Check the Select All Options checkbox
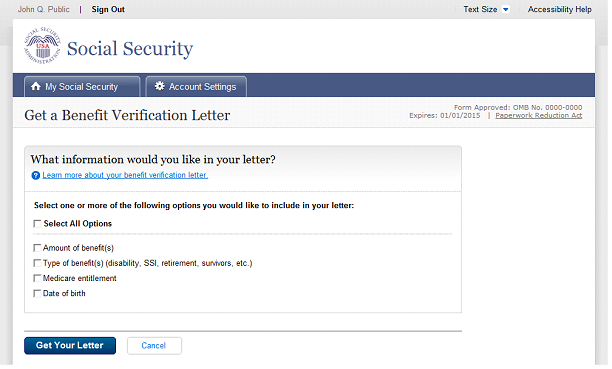612x369 pixels. pyautogui.click(x=37, y=224)
